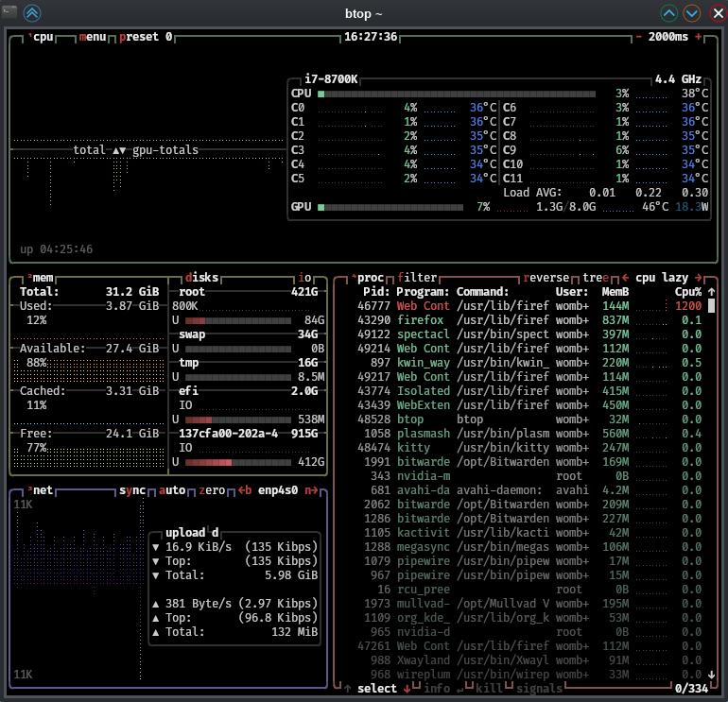
Task: Select the spectacl process 49122 row
Action: (529, 334)
